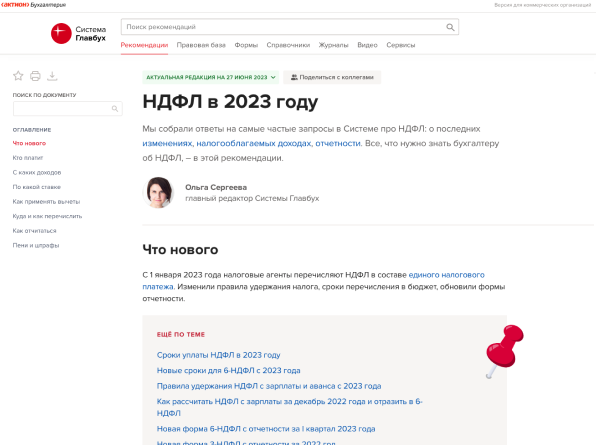Click Поделиться с коллегами button
Image resolution: width=596 pixels, height=445 pixels.
(x=332, y=77)
